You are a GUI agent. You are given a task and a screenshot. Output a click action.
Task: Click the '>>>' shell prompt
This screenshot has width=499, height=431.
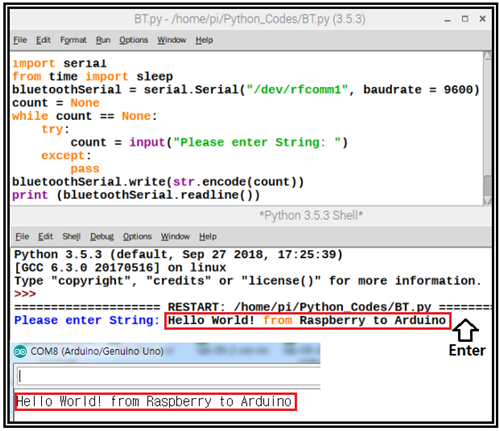tap(25, 294)
